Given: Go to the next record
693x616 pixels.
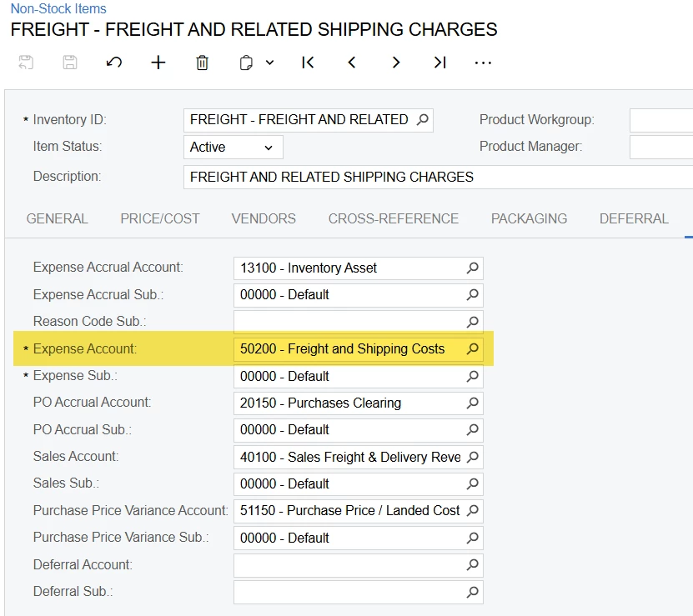Looking at the screenshot, I should tap(396, 63).
